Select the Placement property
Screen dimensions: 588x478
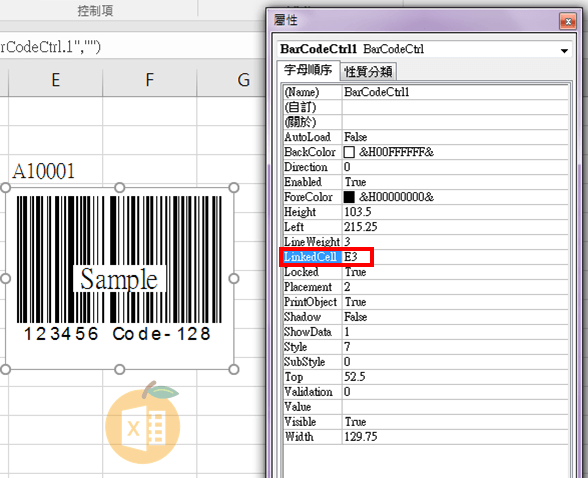[312, 287]
